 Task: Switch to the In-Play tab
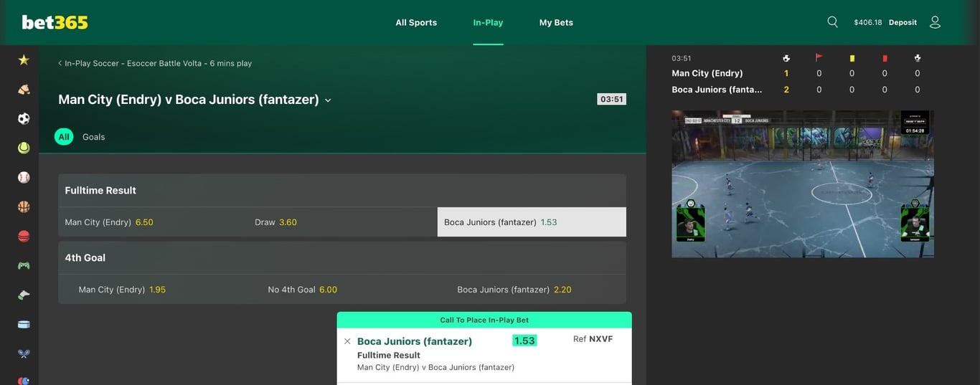tap(488, 22)
